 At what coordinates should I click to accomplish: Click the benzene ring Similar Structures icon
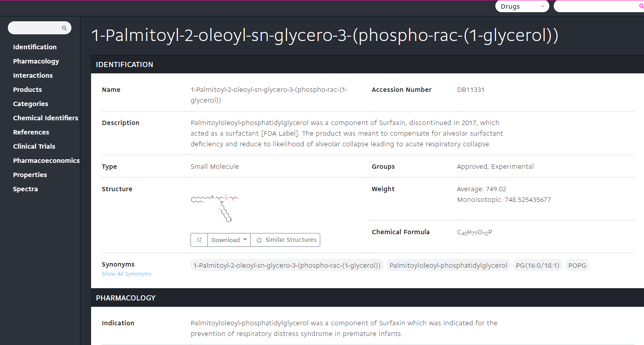(259, 240)
